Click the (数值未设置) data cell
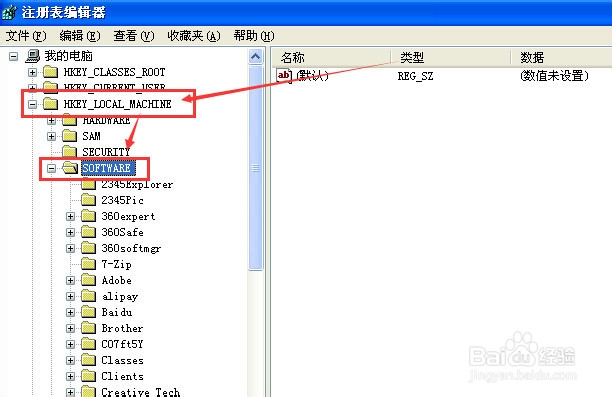 click(554, 76)
